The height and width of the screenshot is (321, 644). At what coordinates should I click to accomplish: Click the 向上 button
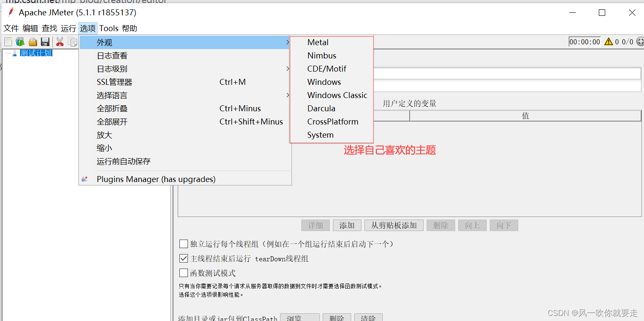tap(472, 225)
